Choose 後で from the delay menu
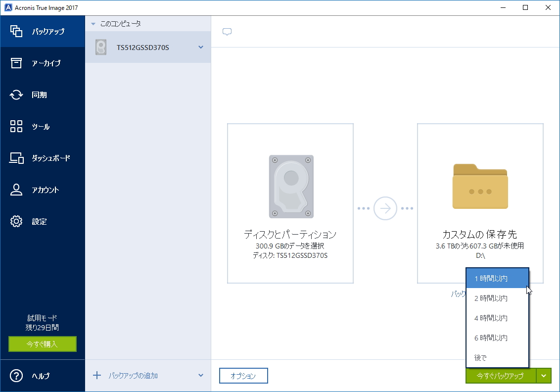The image size is (560, 392). tap(498, 357)
